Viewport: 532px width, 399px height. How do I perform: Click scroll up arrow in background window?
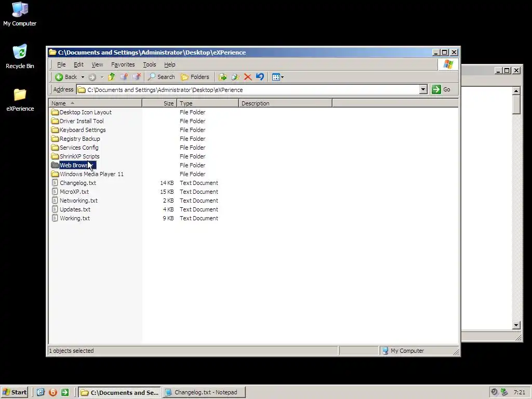[x=516, y=90]
